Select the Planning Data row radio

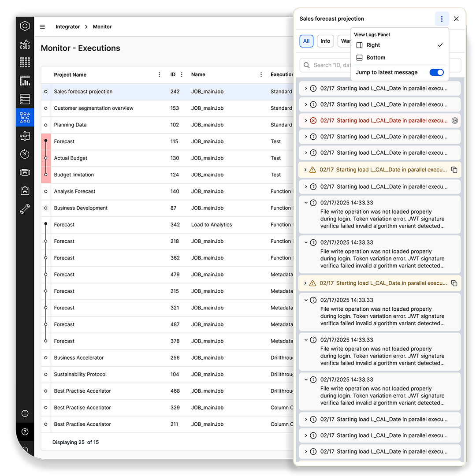(46, 125)
